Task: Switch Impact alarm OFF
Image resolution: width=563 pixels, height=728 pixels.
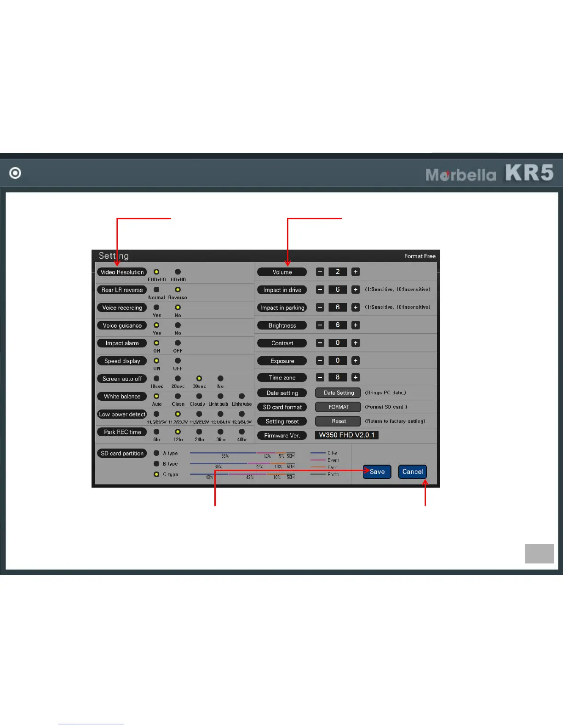Action: (x=178, y=343)
